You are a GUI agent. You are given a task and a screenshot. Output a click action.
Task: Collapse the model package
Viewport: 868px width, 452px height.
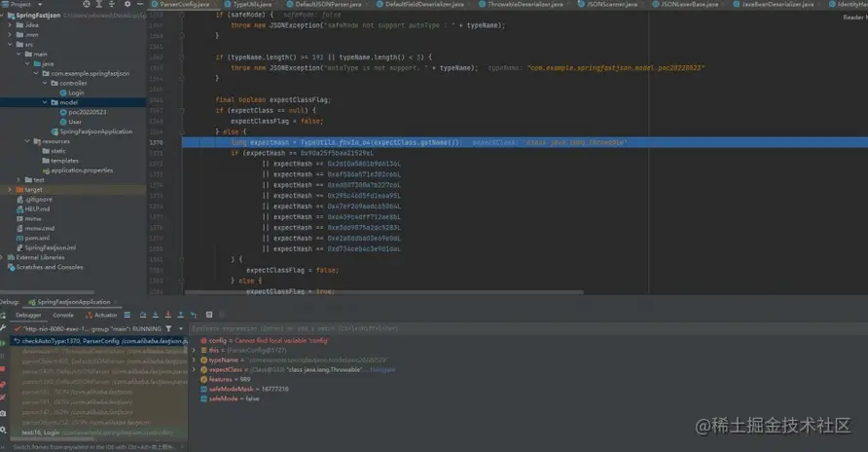click(x=45, y=102)
